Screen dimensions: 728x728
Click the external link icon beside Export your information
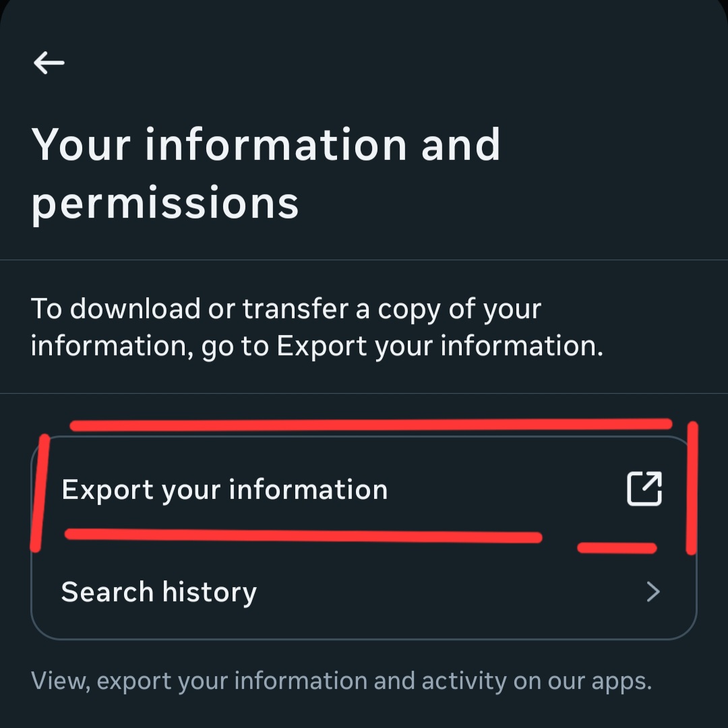coord(644,488)
